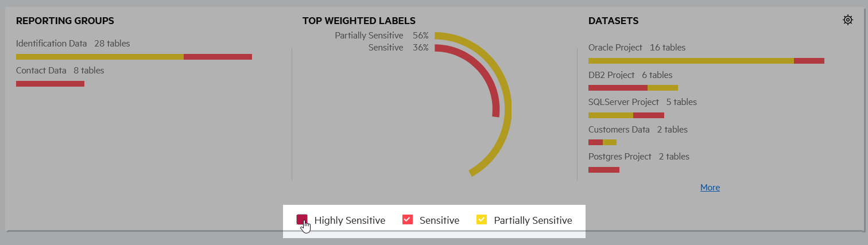
Task: Click yellow segment of Identification Data bar
Action: pos(99,57)
